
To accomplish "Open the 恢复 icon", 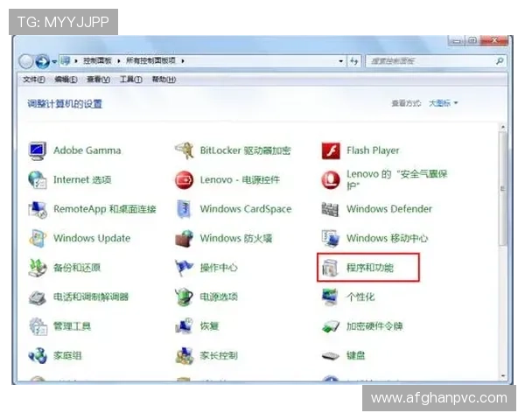I will (184, 326).
